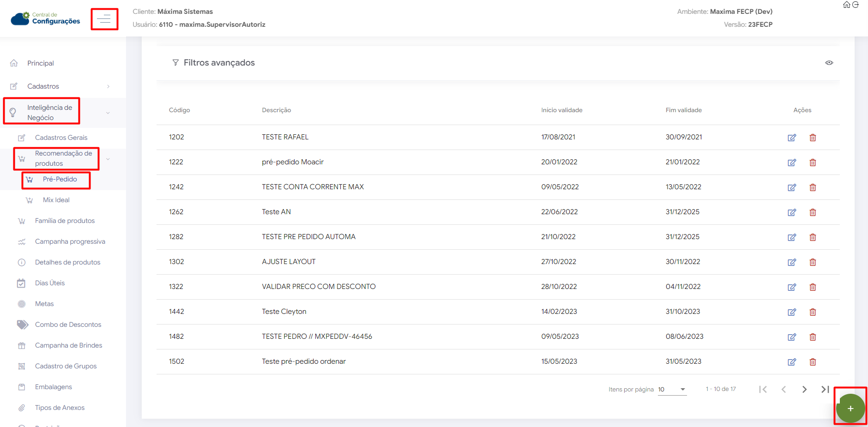Collapse the Inteligência de Negócio chevron
Viewport: 868px width, 427px height.
(x=108, y=113)
